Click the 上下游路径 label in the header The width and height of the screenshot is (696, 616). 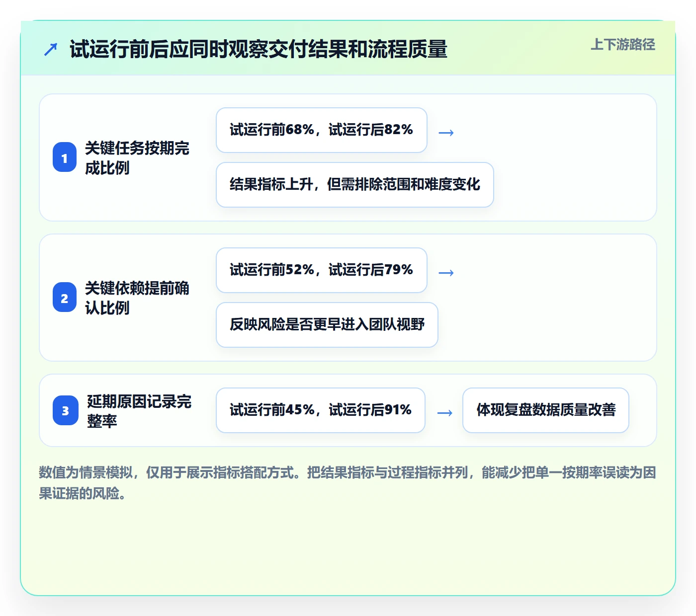(x=623, y=45)
